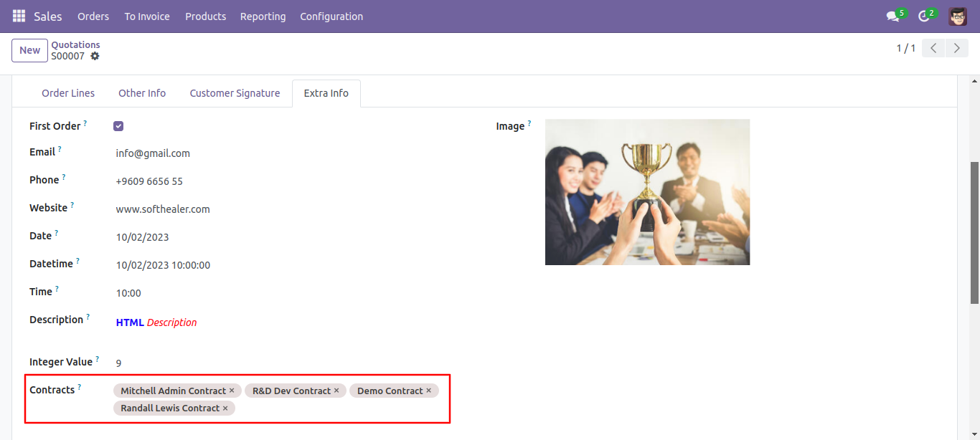Open the activities clock icon
The width and height of the screenshot is (980, 440).
pos(923,16)
